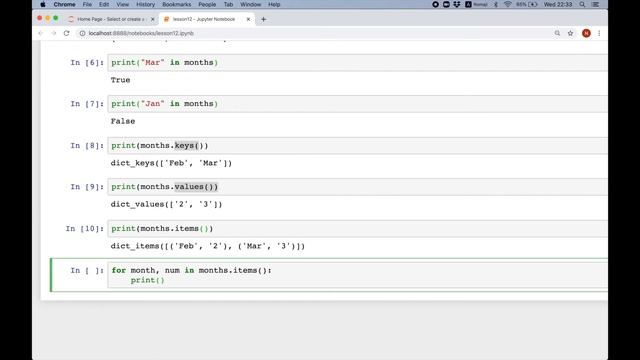Open the History menu

145,4
